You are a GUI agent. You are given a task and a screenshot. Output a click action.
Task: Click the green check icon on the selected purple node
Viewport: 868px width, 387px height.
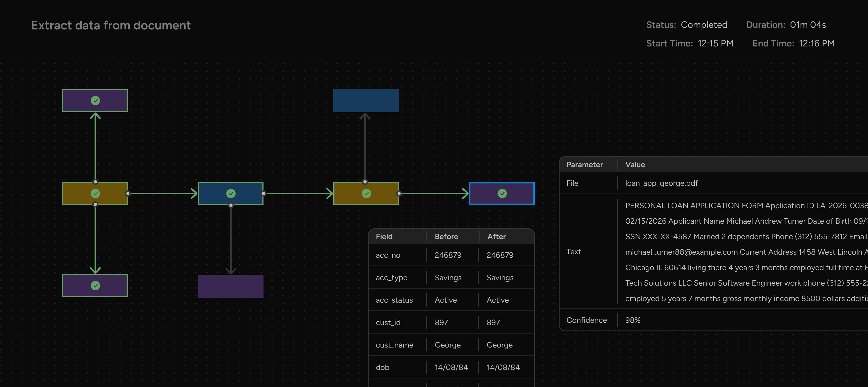click(x=502, y=193)
